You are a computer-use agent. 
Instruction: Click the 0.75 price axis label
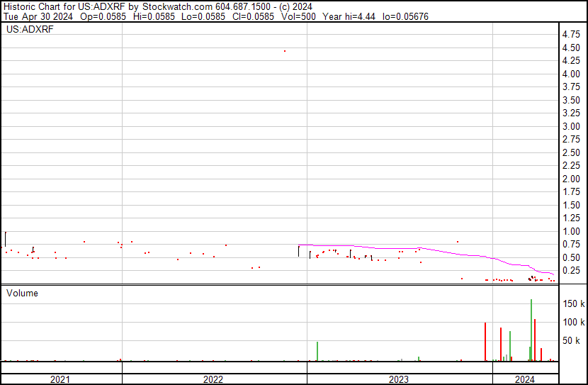(x=571, y=245)
